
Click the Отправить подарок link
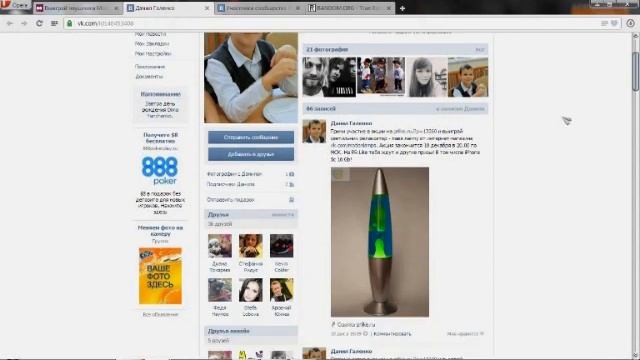click(231, 200)
